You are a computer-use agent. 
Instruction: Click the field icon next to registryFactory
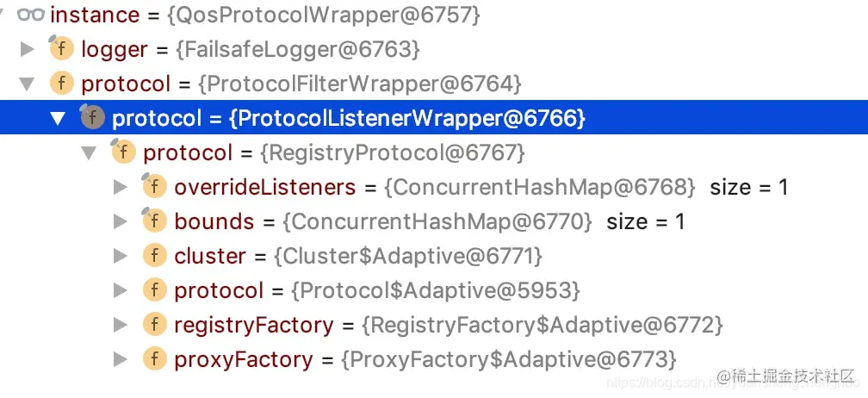pos(154,325)
